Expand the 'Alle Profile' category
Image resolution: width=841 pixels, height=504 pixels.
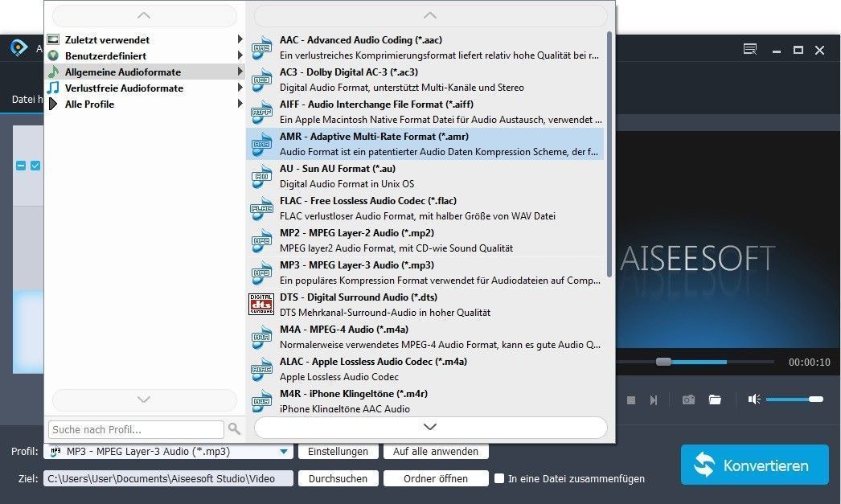click(x=89, y=104)
